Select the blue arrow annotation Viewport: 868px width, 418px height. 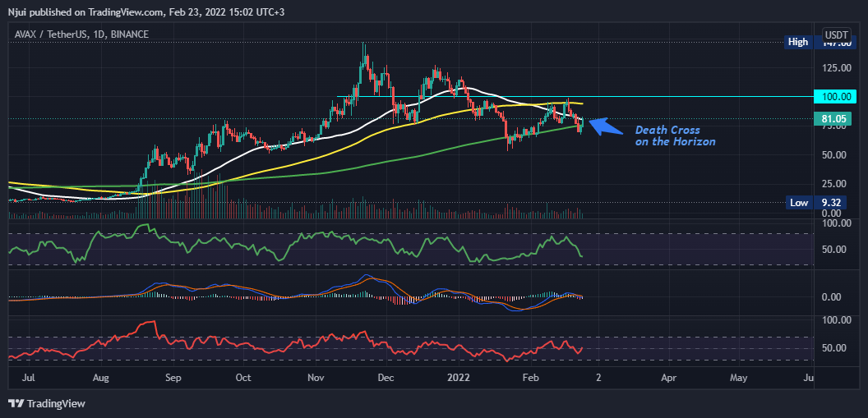(607, 126)
